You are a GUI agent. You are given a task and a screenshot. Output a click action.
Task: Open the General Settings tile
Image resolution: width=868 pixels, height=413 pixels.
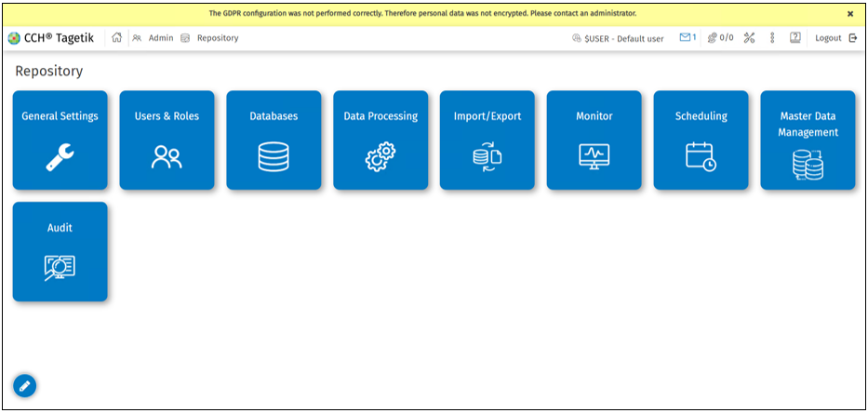tap(60, 140)
